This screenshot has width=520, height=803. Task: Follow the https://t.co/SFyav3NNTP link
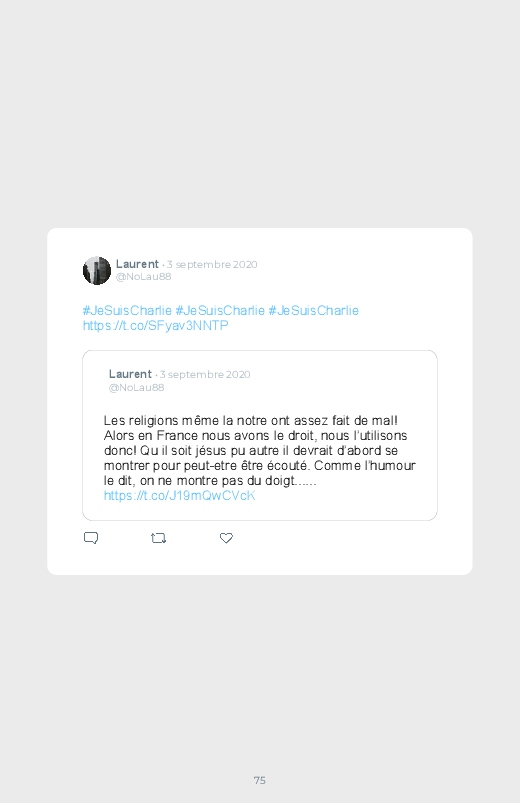click(155, 325)
